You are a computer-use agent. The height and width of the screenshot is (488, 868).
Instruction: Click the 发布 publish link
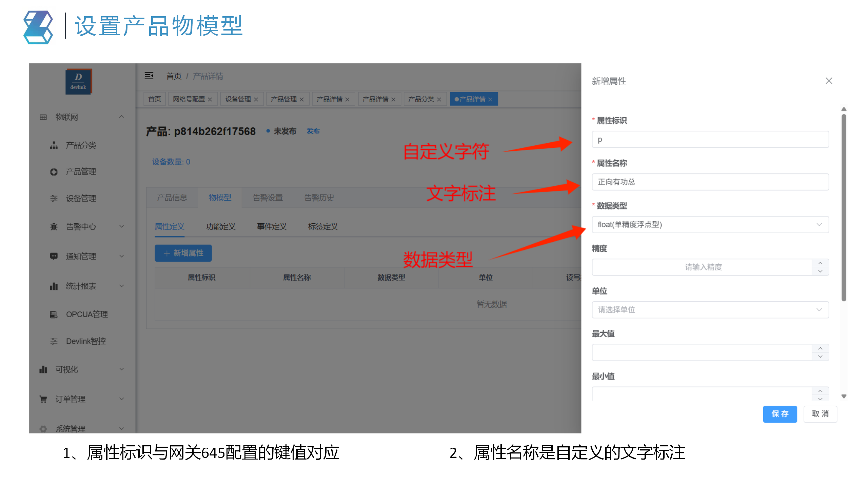pos(313,131)
